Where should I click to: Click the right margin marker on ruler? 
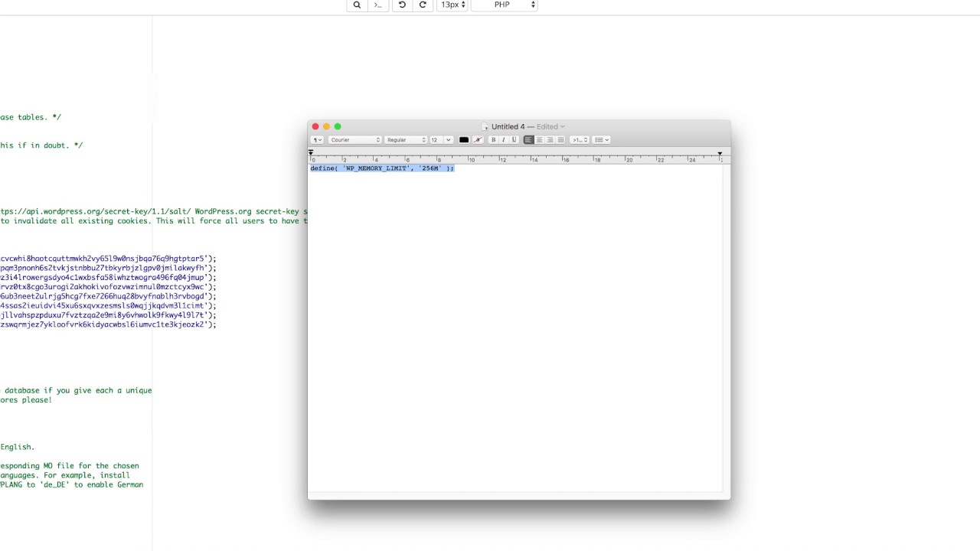point(720,153)
